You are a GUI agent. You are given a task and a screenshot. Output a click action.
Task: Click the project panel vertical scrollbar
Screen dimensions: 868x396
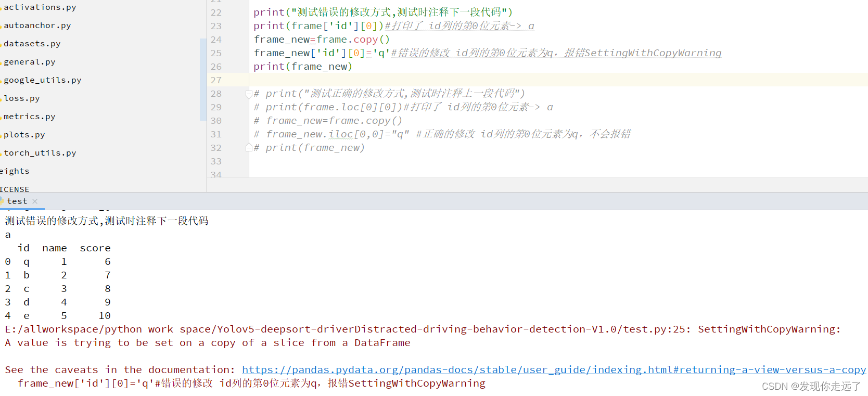203,80
